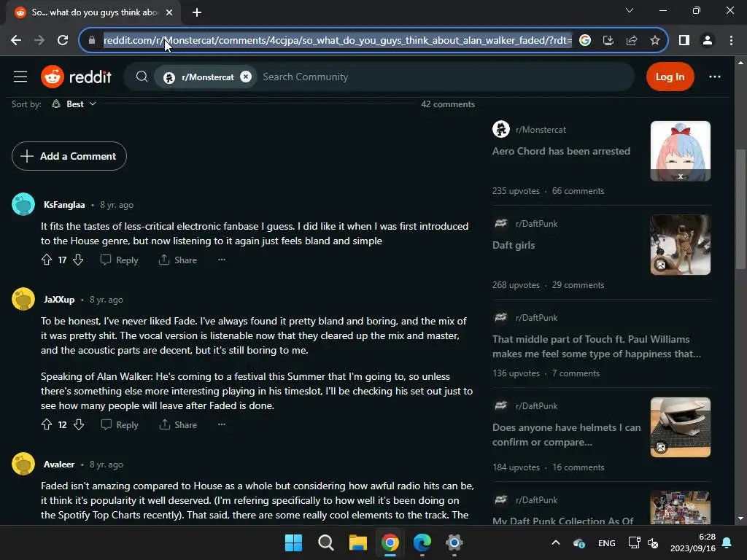
Task: Click the Reddit logo
Action: pyautogui.click(x=76, y=77)
